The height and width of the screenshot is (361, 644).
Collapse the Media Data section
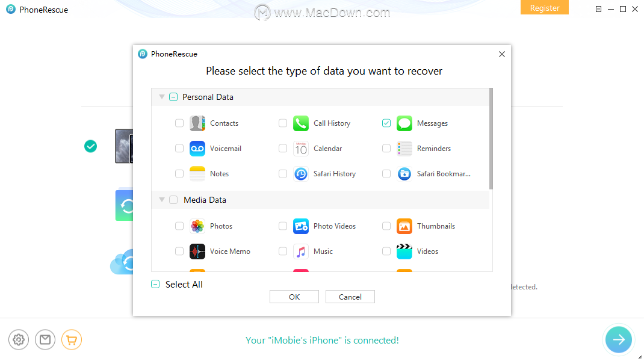click(162, 200)
